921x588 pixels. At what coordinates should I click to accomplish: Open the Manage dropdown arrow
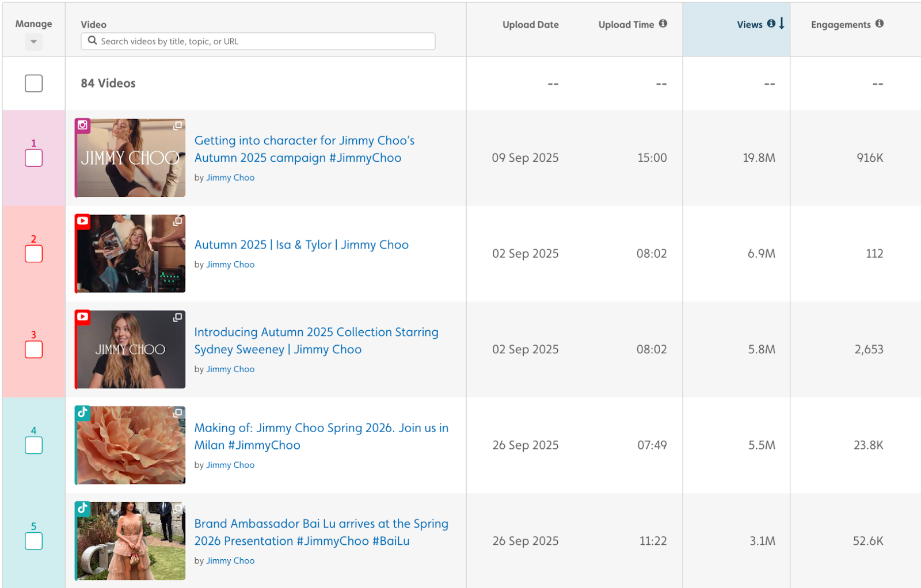tap(34, 42)
